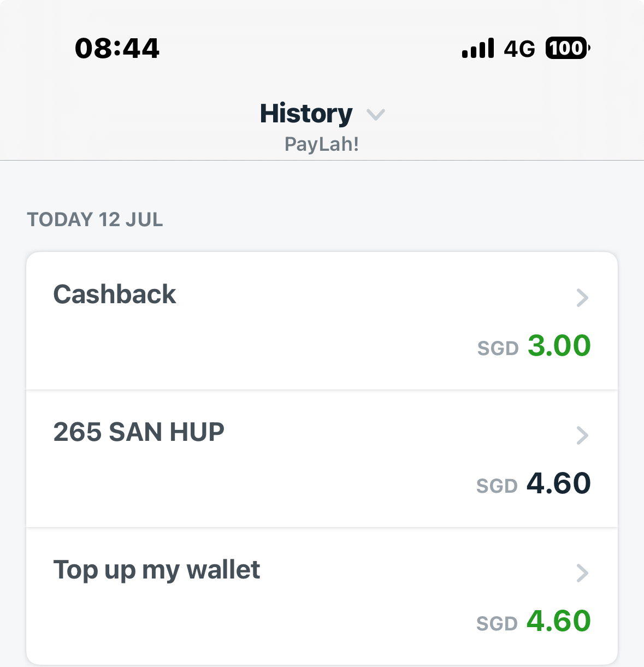Open the Top up my wallet chevron
This screenshot has height=667, width=644.
click(x=583, y=573)
